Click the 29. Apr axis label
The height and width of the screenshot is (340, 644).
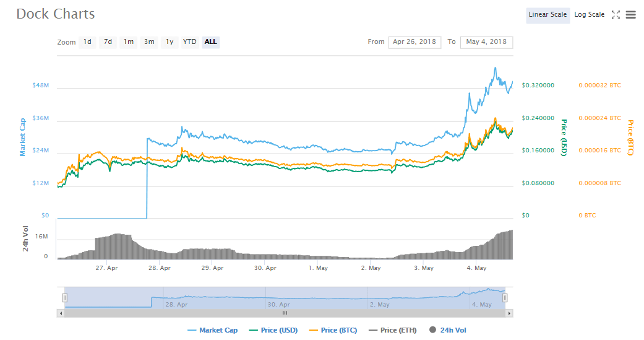212,268
